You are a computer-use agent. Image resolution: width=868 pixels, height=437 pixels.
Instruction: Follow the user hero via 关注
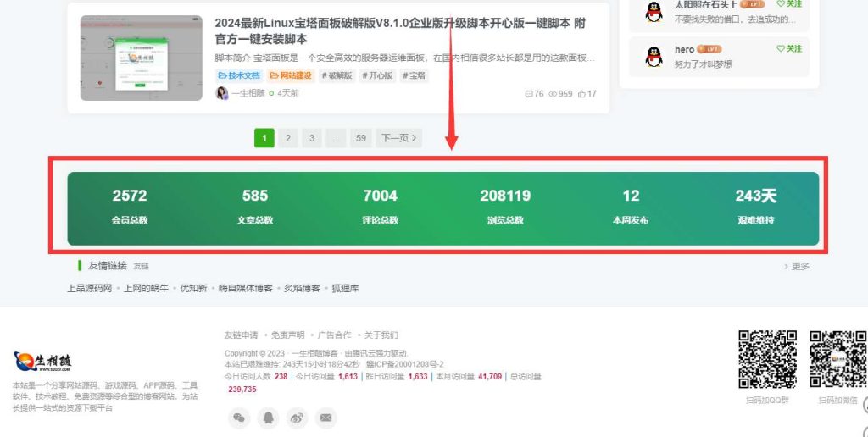click(789, 48)
